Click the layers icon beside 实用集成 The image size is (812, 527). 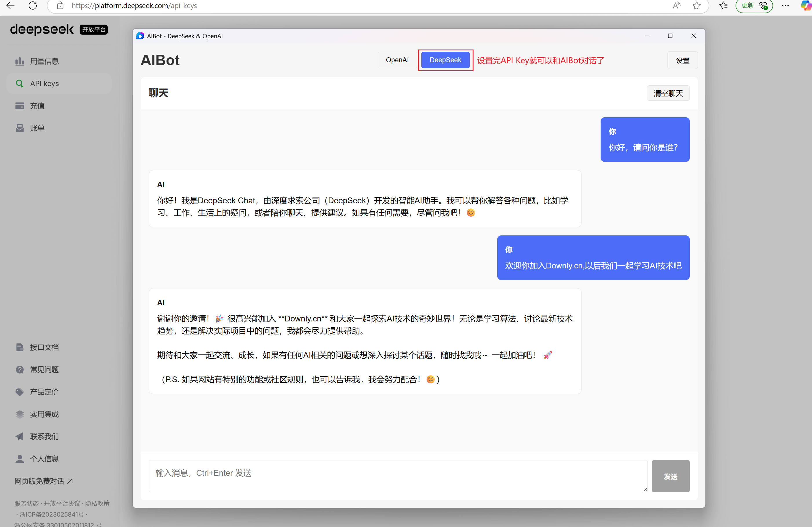(x=20, y=414)
